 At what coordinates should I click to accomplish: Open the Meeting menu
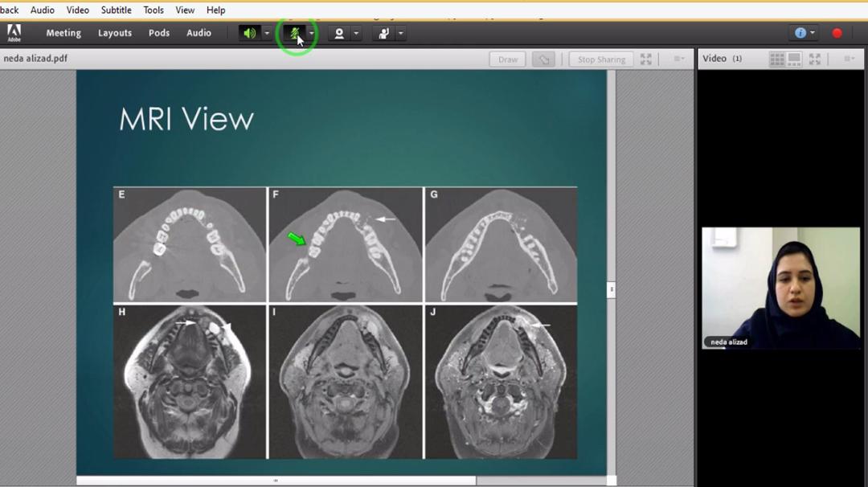pyautogui.click(x=63, y=33)
